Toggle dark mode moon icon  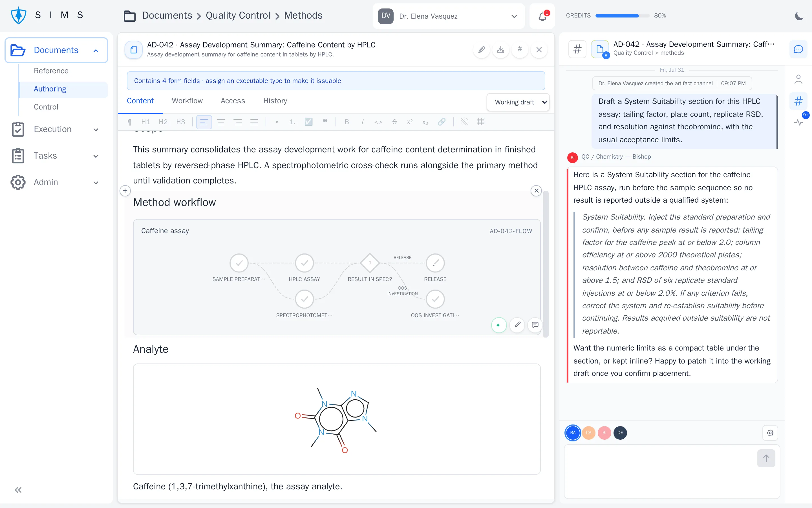(800, 16)
